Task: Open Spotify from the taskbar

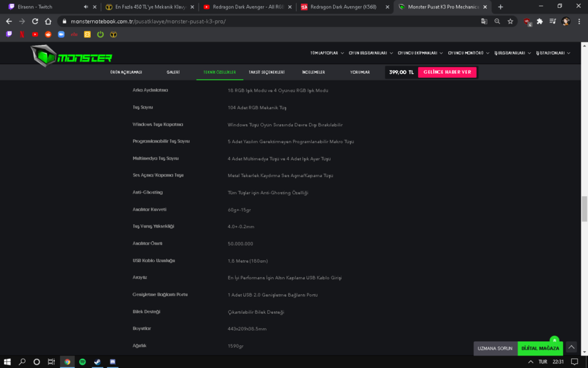Action: tap(82, 361)
